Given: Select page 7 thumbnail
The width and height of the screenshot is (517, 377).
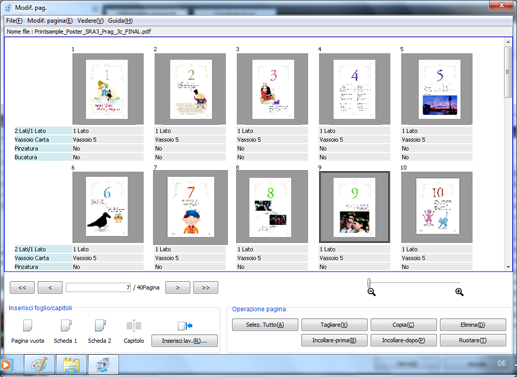Looking at the screenshot, I should [x=190, y=207].
